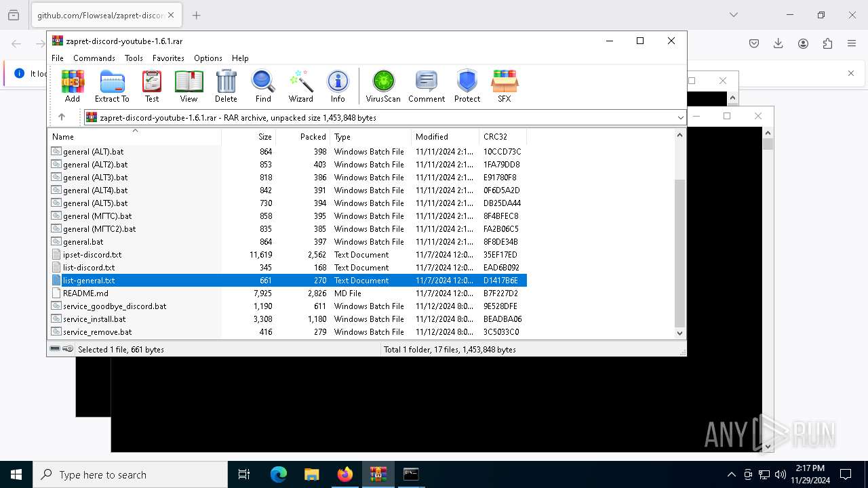Open the Help menu
The width and height of the screenshot is (868, 488).
pos(240,58)
